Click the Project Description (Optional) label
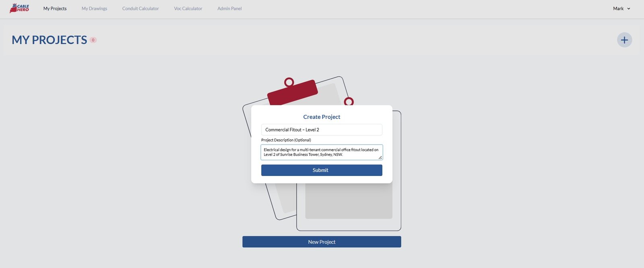Screen dimensions: 644x268 coord(286,140)
